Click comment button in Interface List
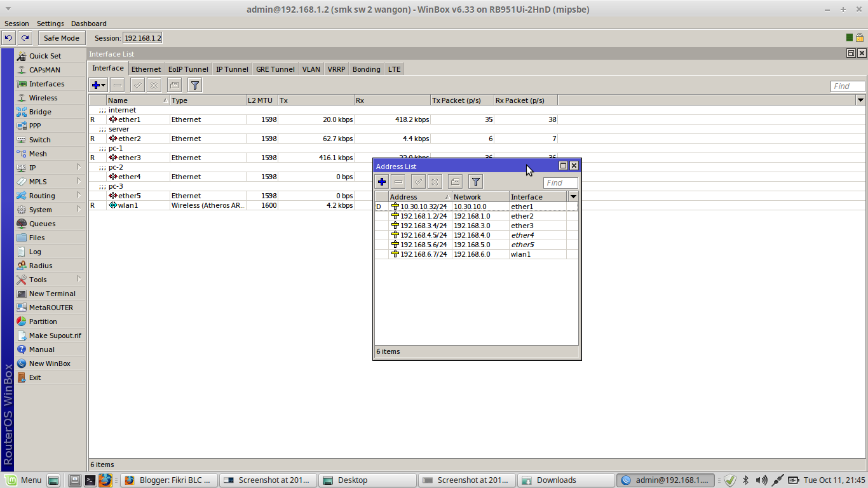 click(174, 85)
